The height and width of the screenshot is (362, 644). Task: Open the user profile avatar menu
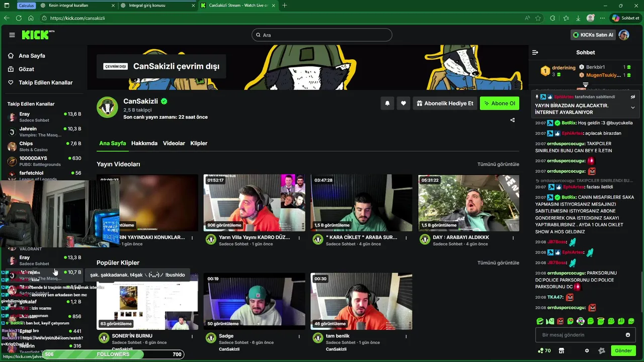[x=624, y=35]
